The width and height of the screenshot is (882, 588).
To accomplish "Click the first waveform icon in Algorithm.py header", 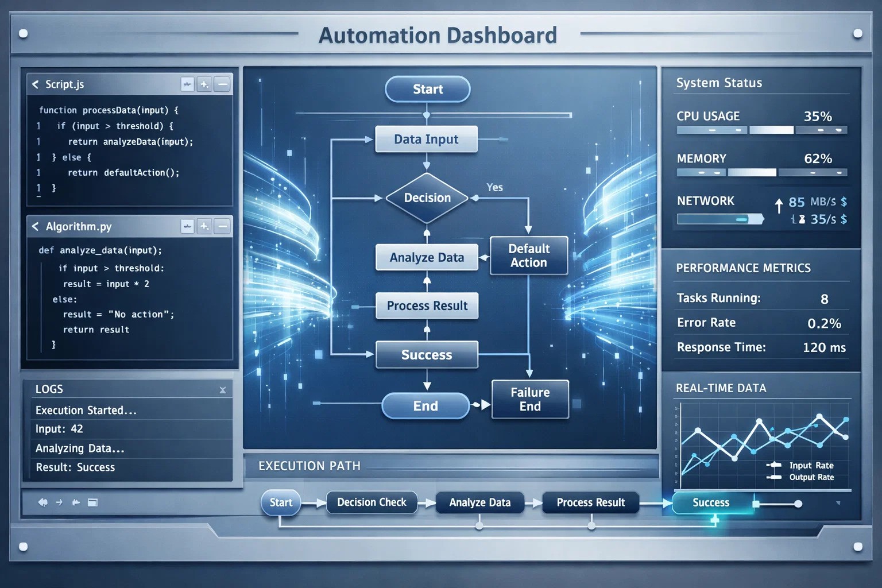I will pyautogui.click(x=187, y=226).
